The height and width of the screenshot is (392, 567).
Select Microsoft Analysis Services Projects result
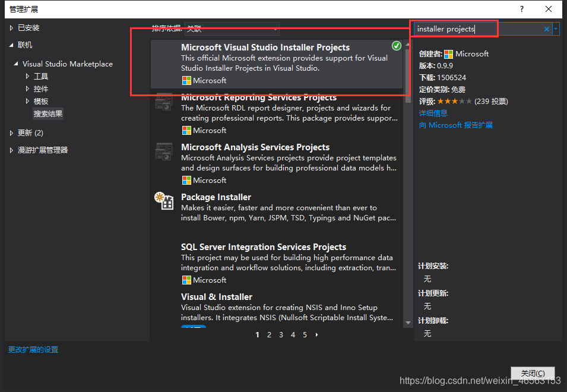277,164
